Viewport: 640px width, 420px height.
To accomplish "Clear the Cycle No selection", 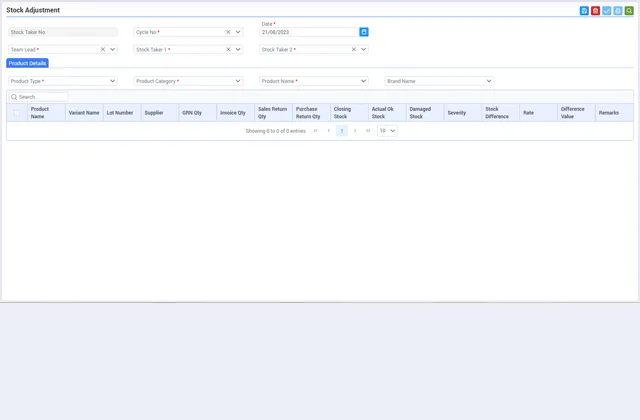I will 228,32.
